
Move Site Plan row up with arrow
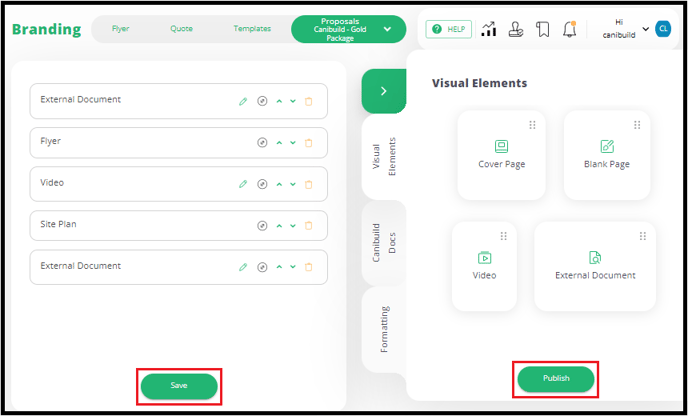[279, 226]
